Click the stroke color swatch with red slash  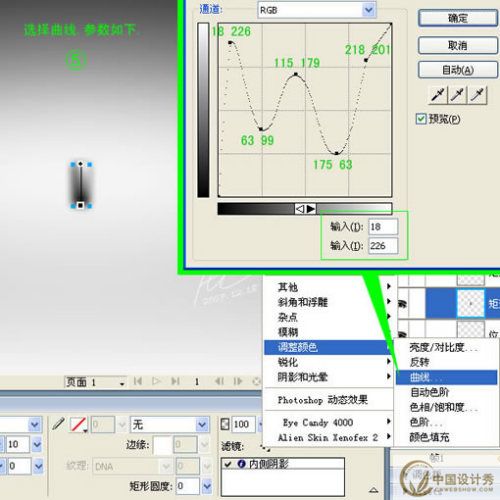78,425
